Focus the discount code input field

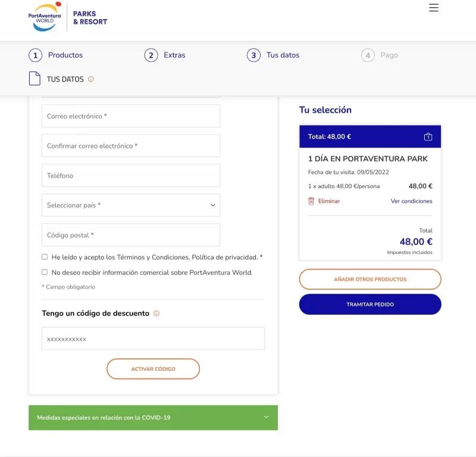click(x=153, y=339)
